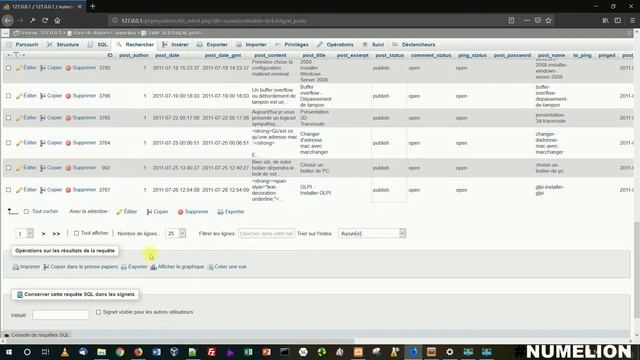This screenshot has width=640, height=360.
Task: Open the Nombre de lignes dropdown
Action: click(176, 233)
